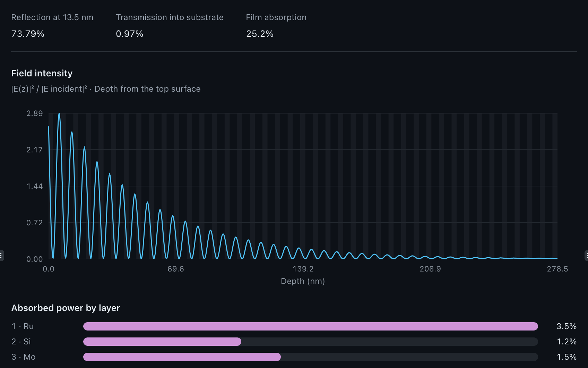Click the 25.2% film absorption value
The image size is (588, 368).
coord(260,34)
